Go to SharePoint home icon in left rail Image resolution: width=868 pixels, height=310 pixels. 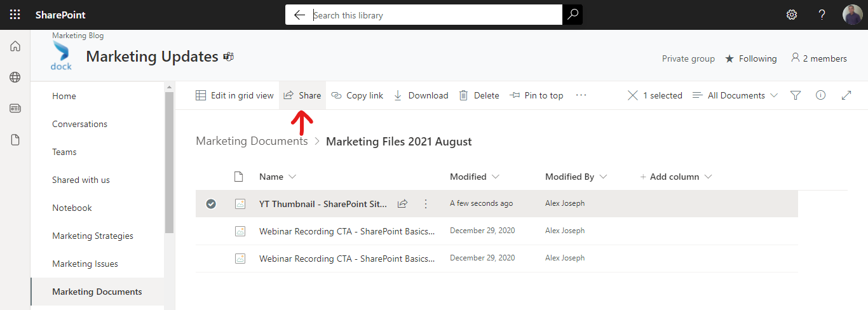click(15, 46)
